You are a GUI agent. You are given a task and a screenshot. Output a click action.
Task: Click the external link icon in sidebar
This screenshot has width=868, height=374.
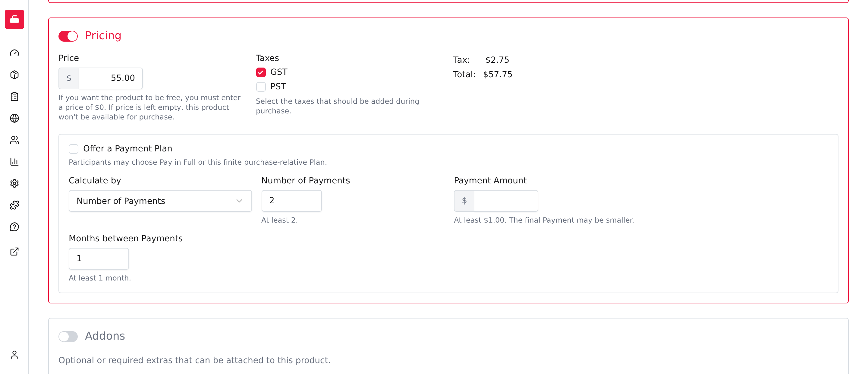coord(14,252)
